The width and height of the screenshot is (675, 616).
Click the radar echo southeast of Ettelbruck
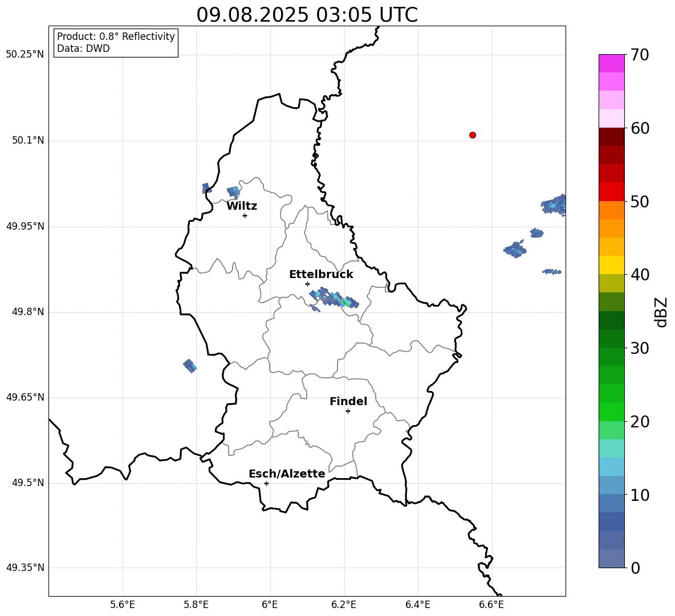coord(334,298)
